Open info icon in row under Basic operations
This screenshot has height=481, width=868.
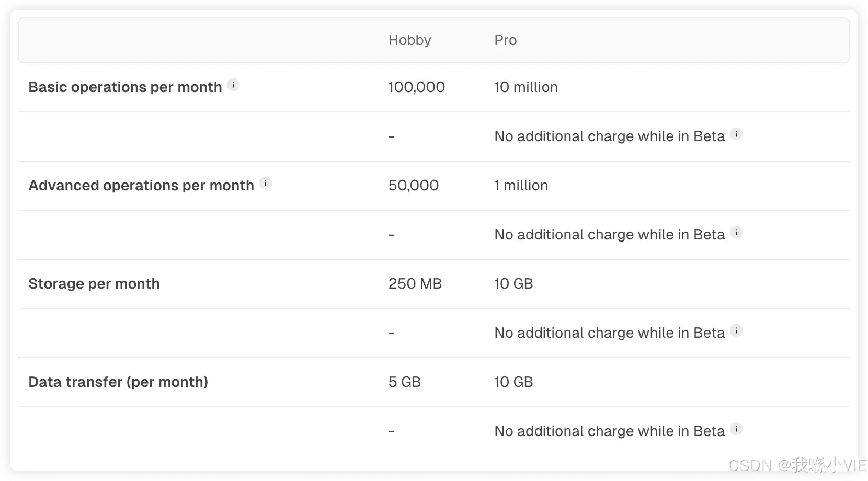(736, 134)
